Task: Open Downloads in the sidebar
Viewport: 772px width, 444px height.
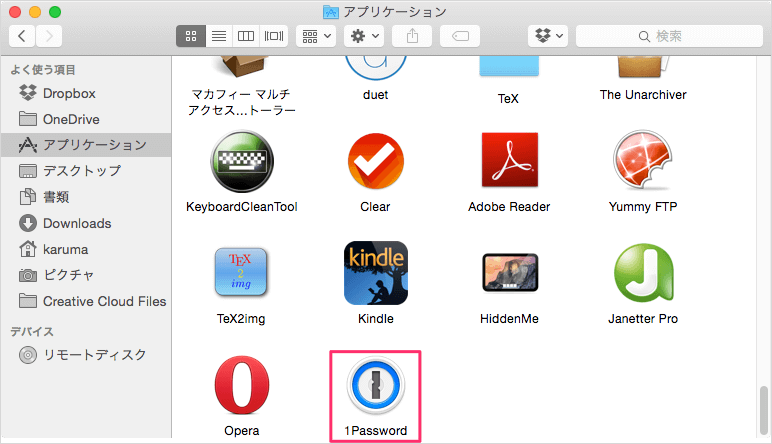Action: point(86,223)
